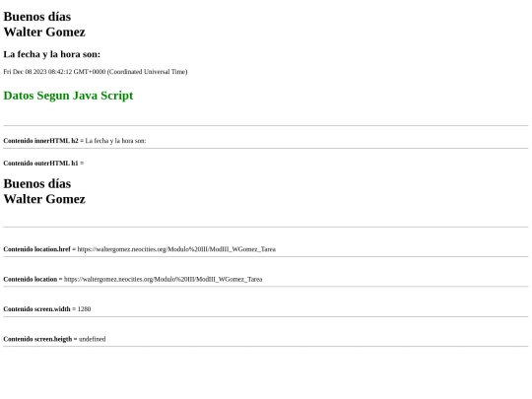
Task: Select the URL after location.href
Action: click(176, 249)
